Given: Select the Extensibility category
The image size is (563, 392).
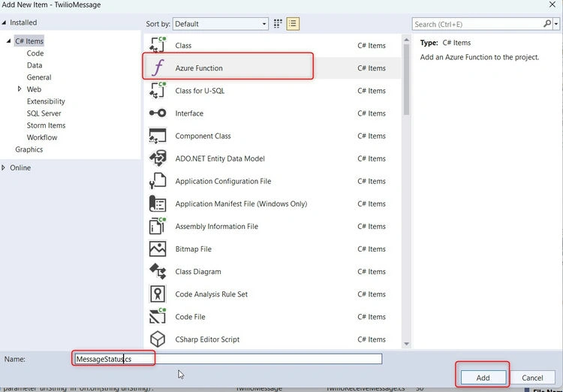Looking at the screenshot, I should click(x=46, y=101).
